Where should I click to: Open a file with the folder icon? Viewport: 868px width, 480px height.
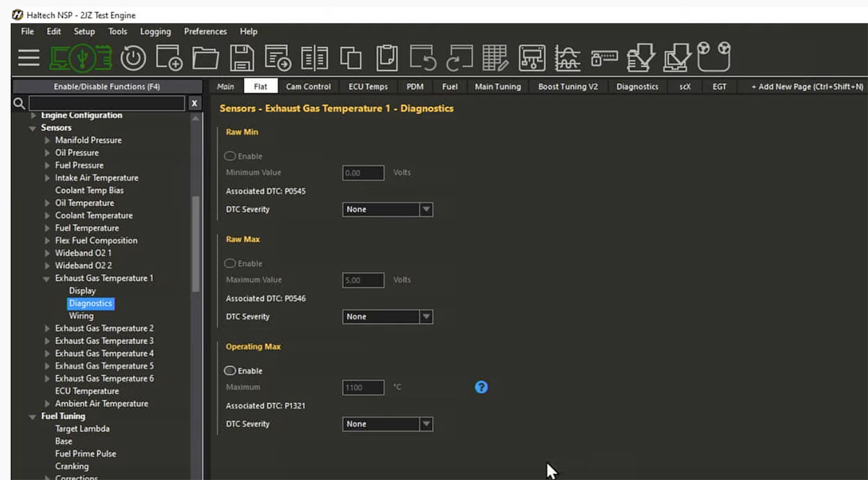click(x=205, y=58)
